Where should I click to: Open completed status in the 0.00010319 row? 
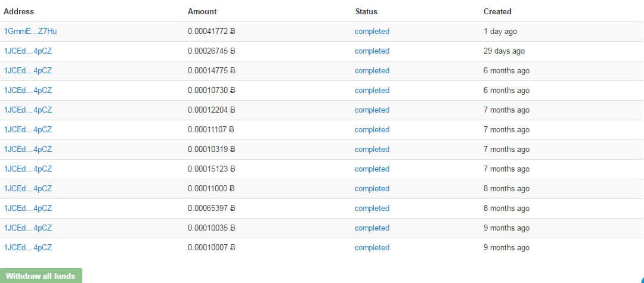coord(371,149)
